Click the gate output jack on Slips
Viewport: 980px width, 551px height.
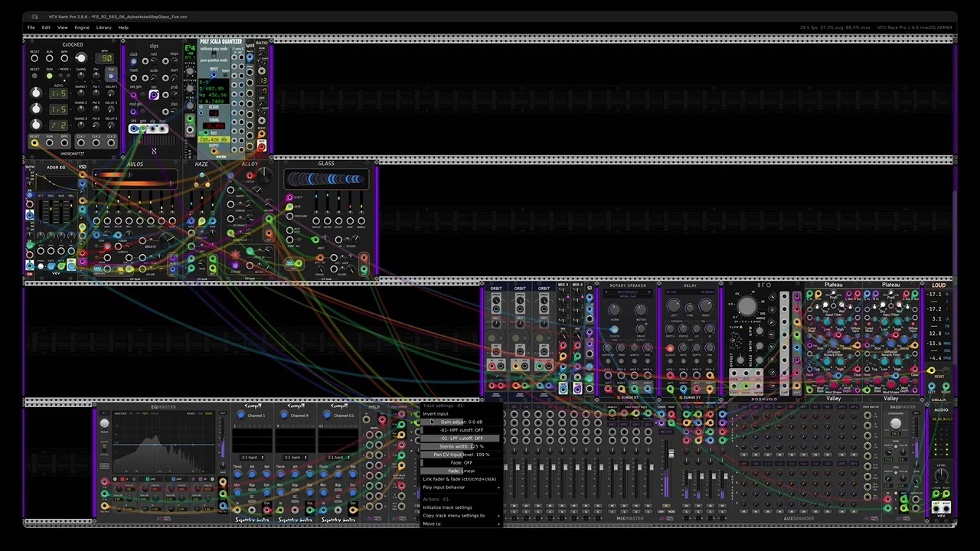(143, 129)
